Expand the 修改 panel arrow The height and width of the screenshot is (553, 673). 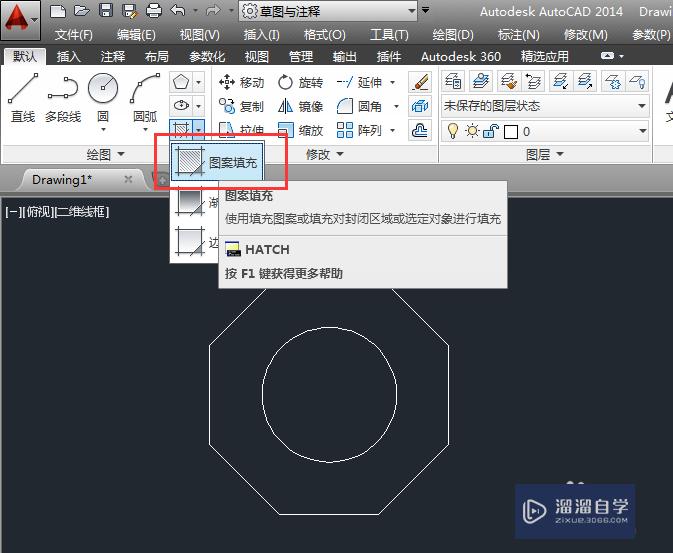[340, 154]
